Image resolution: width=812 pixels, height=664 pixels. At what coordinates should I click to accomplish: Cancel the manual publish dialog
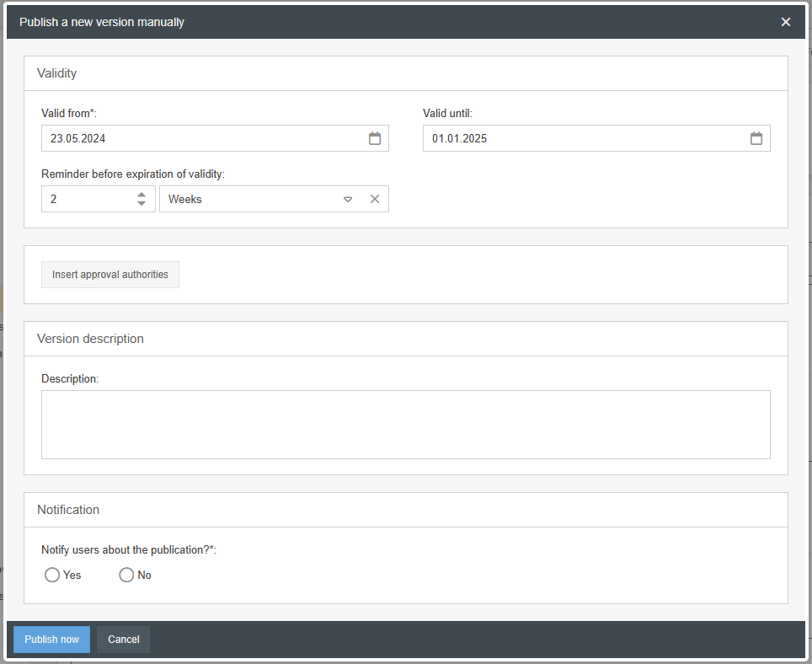click(123, 640)
